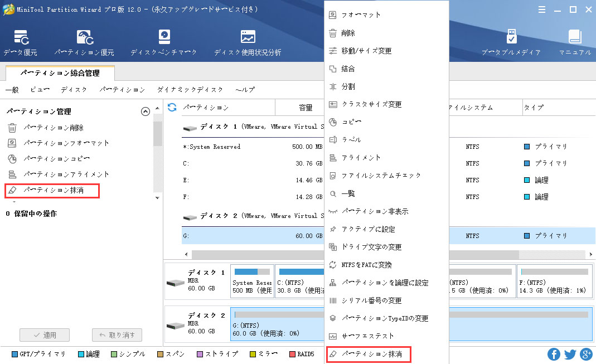Launch ディスクベンチマーク tool
The image size is (596, 364).
[163, 38]
